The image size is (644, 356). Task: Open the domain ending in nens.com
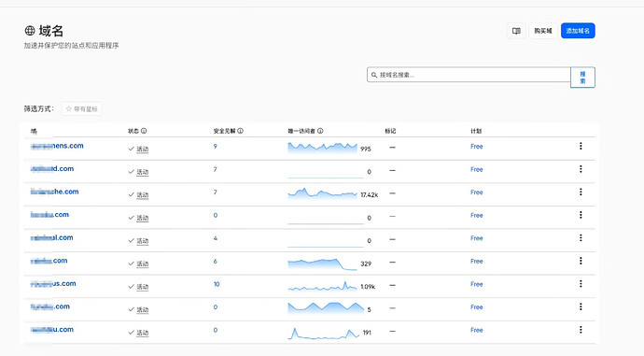pyautogui.click(x=57, y=146)
